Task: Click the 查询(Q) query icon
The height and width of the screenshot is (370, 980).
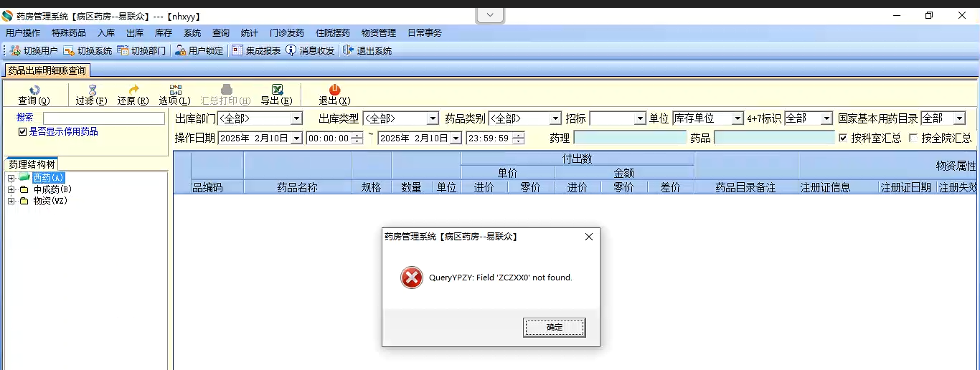Action: click(34, 90)
